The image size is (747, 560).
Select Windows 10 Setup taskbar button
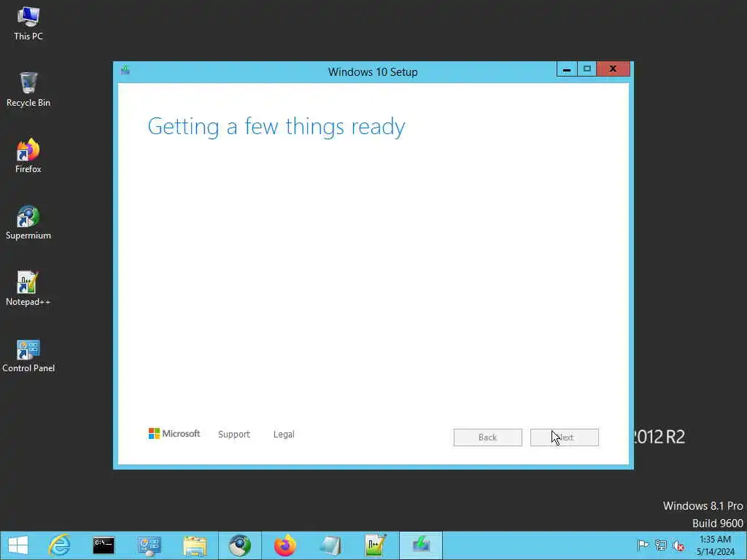(421, 545)
